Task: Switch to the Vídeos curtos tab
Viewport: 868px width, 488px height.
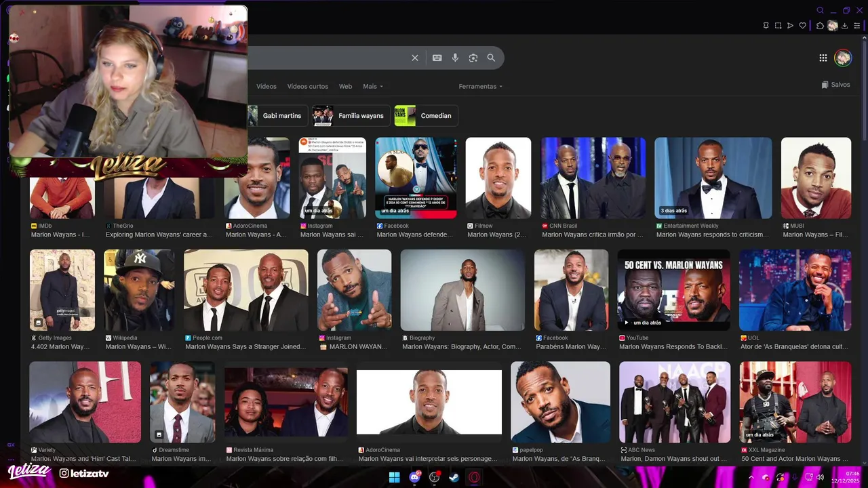Action: (x=307, y=86)
